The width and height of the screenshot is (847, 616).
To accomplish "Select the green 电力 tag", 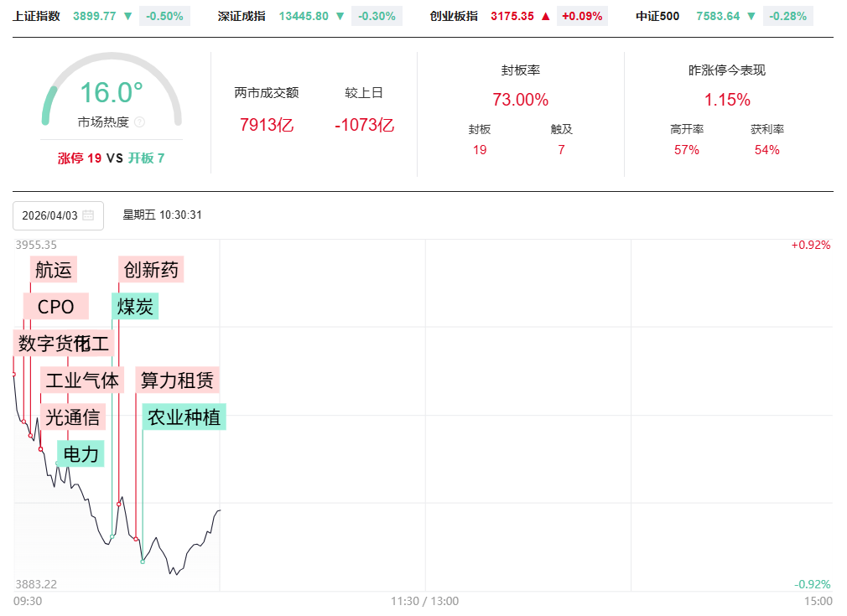I will [x=81, y=454].
